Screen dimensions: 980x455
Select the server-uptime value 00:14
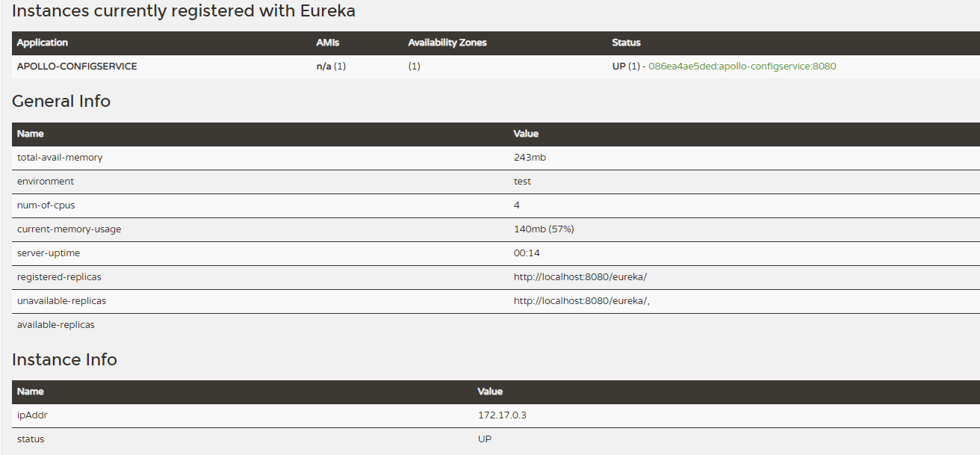[x=527, y=253]
